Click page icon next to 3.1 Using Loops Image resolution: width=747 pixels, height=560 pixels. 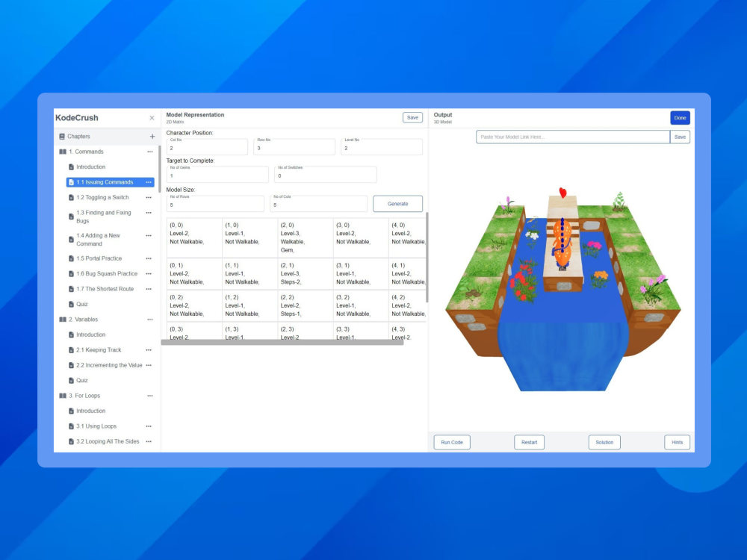tap(71, 426)
